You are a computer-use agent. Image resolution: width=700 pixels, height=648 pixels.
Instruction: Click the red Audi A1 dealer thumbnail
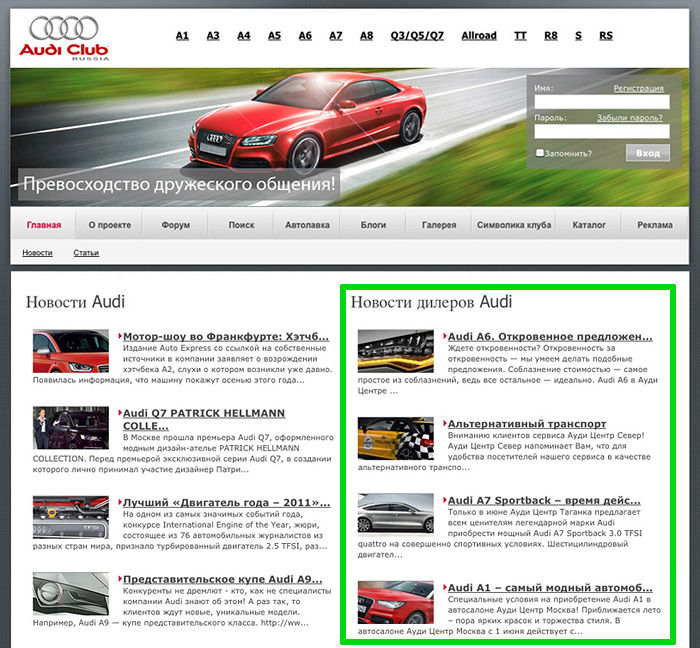pos(396,602)
